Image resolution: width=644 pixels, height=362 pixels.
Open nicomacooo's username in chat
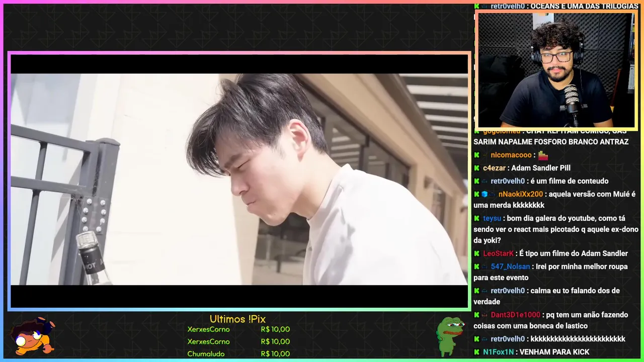coord(511,155)
